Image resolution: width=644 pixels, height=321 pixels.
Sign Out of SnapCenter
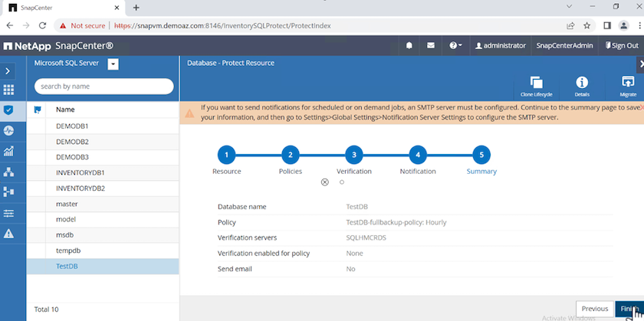tap(622, 45)
